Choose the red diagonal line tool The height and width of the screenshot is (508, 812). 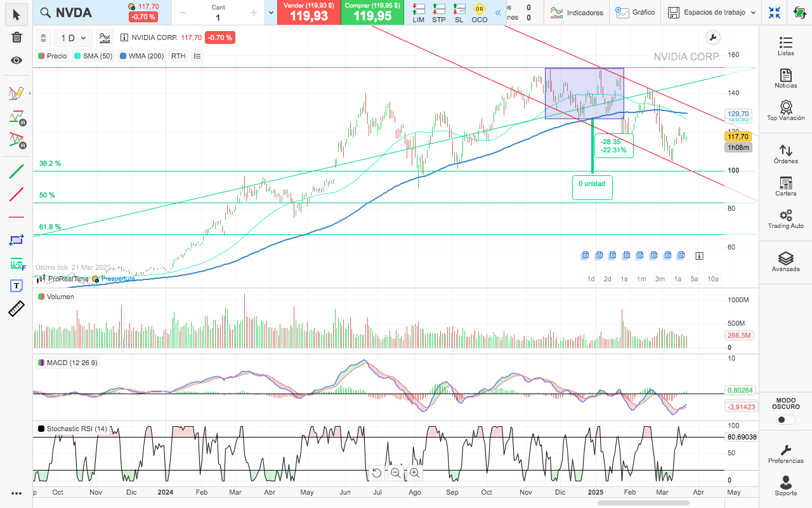click(x=16, y=194)
